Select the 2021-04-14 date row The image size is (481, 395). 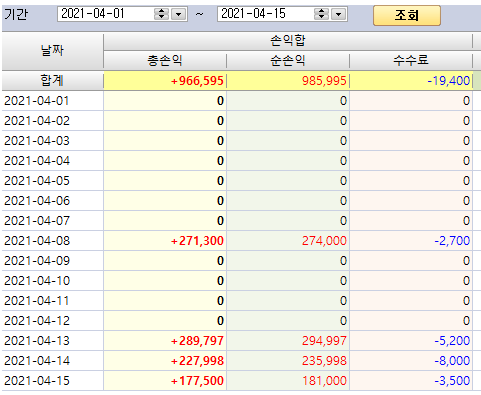coord(52,361)
